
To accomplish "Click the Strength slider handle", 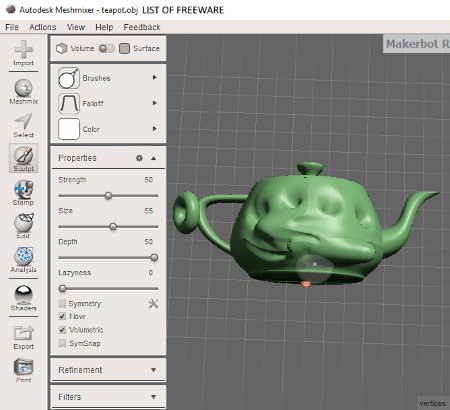I will point(108,196).
